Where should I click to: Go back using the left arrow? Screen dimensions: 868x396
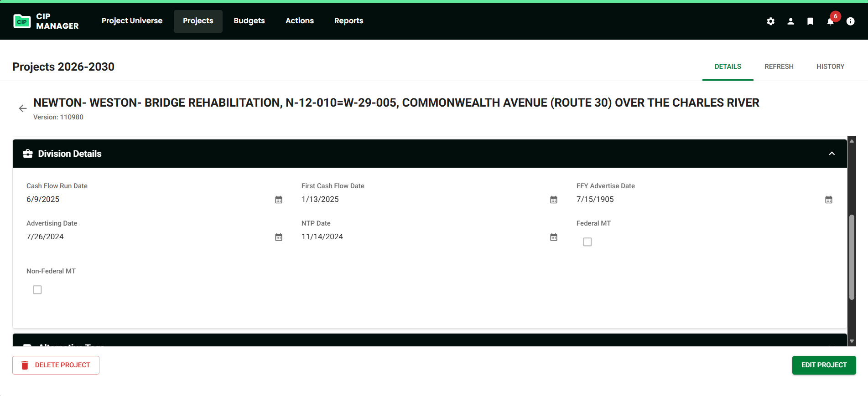[23, 108]
